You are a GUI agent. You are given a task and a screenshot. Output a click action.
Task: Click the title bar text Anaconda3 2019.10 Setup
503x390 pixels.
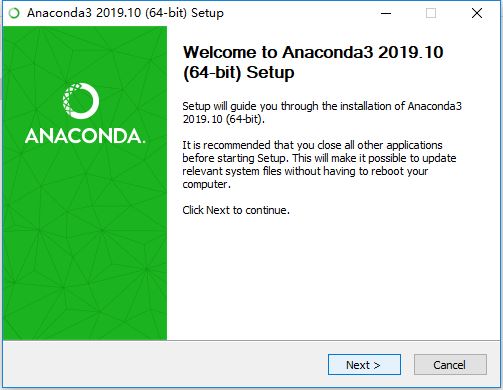click(125, 13)
